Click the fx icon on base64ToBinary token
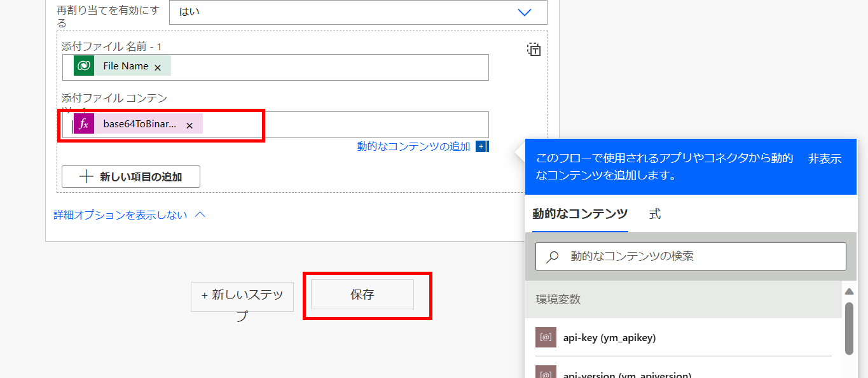Screen dimensions: 868x378 tap(84, 124)
